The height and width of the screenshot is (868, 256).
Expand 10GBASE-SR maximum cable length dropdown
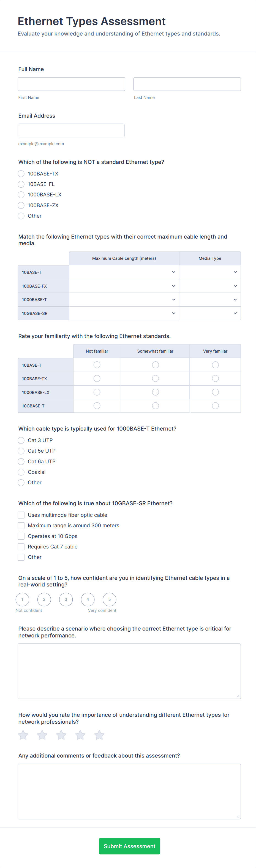pos(124,313)
